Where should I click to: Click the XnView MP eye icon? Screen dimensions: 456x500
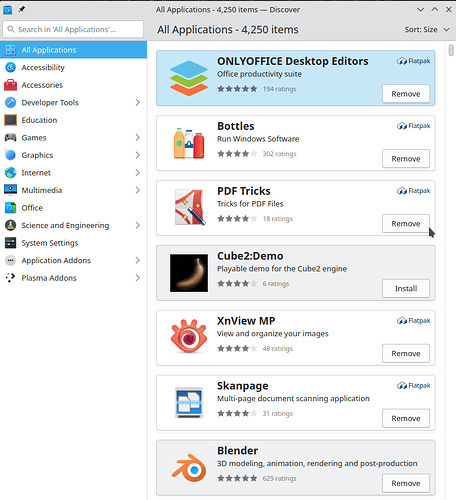click(189, 336)
